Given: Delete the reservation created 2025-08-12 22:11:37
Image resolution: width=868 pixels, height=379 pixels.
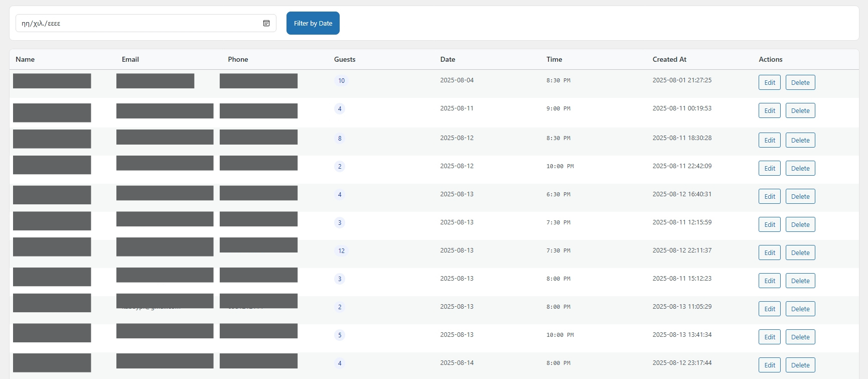Looking at the screenshot, I should click(x=800, y=252).
